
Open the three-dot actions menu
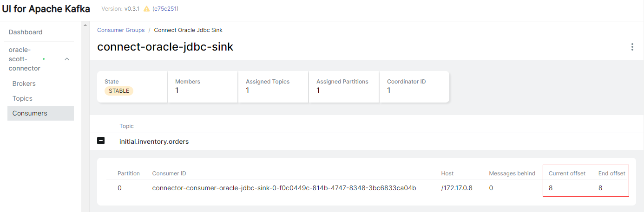(632, 47)
